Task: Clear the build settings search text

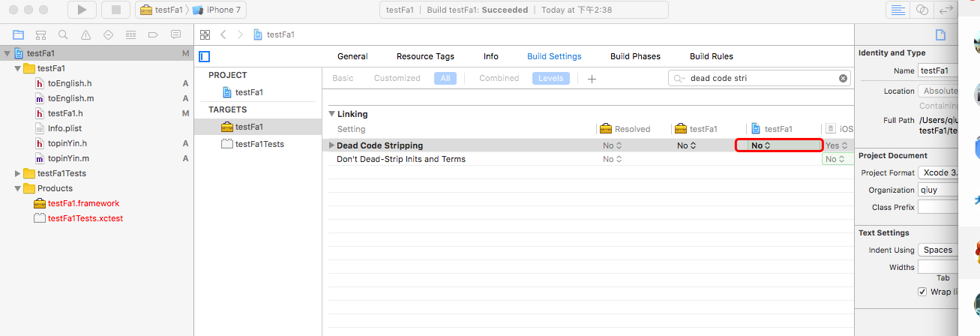Action: pos(843,78)
